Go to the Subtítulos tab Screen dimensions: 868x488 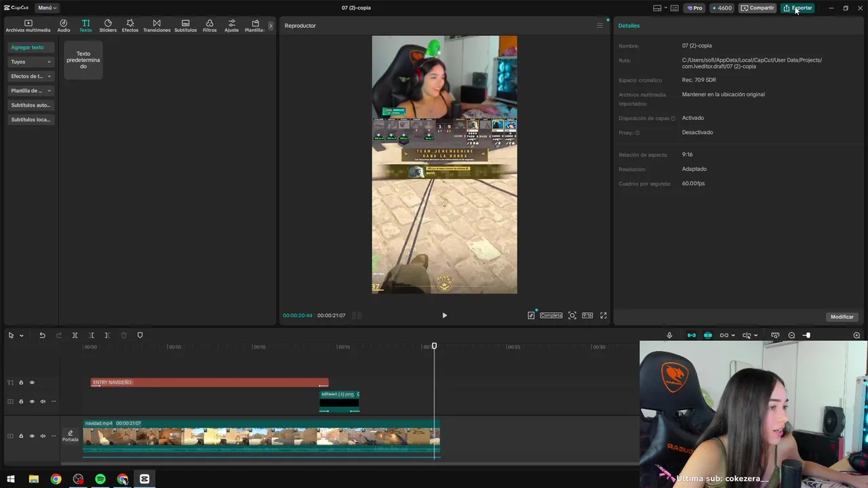[185, 26]
